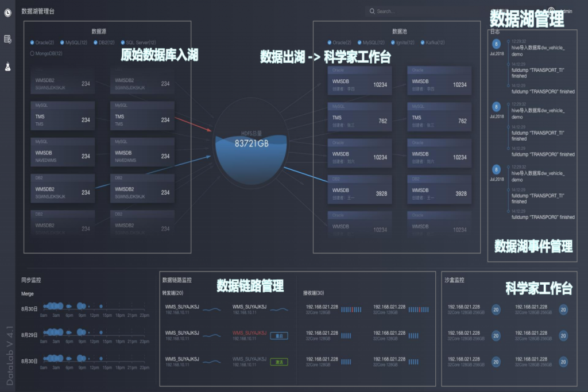This screenshot has width=588, height=392.
Task: Open the database list icon in sidebar
Action: pos(7,39)
